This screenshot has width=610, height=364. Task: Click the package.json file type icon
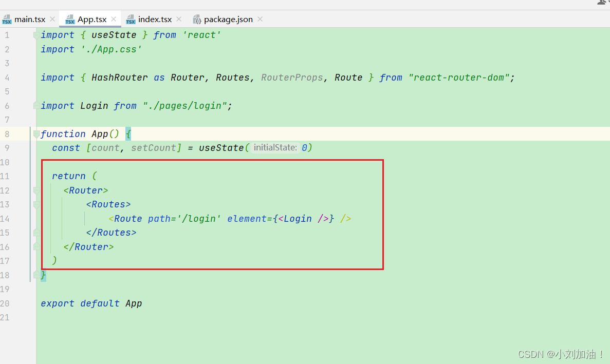tap(197, 19)
